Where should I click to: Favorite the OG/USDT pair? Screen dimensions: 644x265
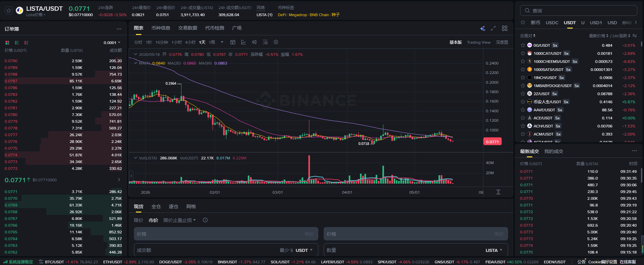point(523,45)
